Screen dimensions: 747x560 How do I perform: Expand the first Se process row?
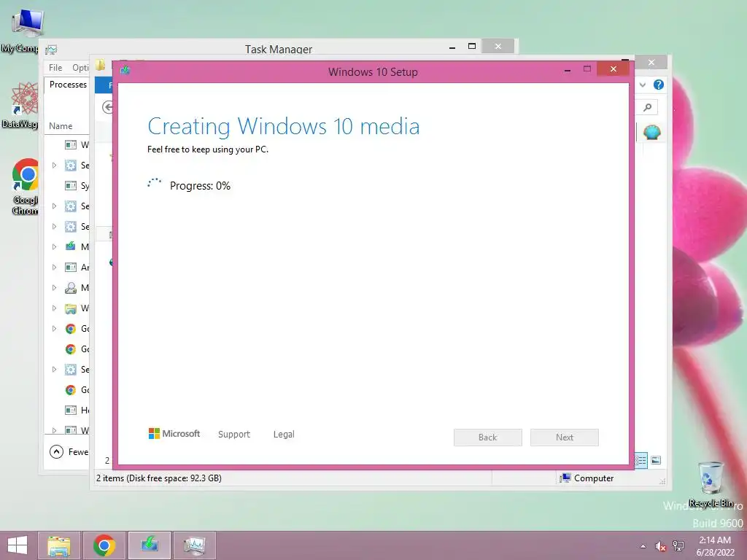54,166
